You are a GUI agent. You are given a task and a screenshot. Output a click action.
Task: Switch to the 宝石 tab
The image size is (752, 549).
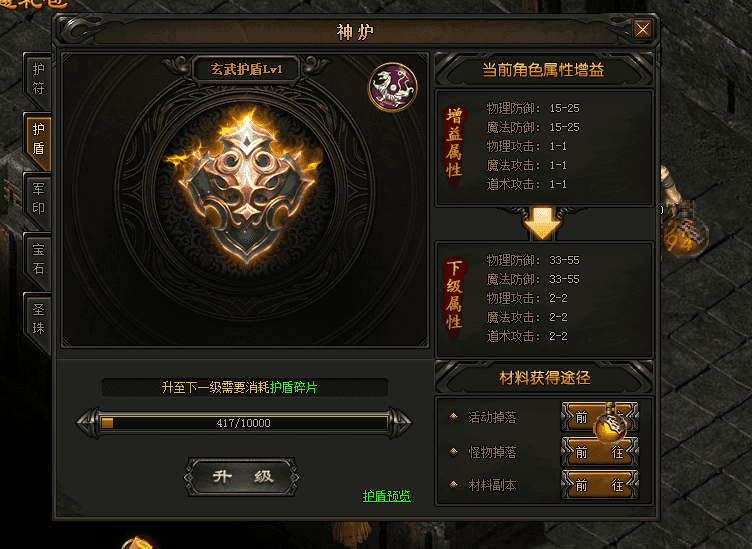coord(37,259)
